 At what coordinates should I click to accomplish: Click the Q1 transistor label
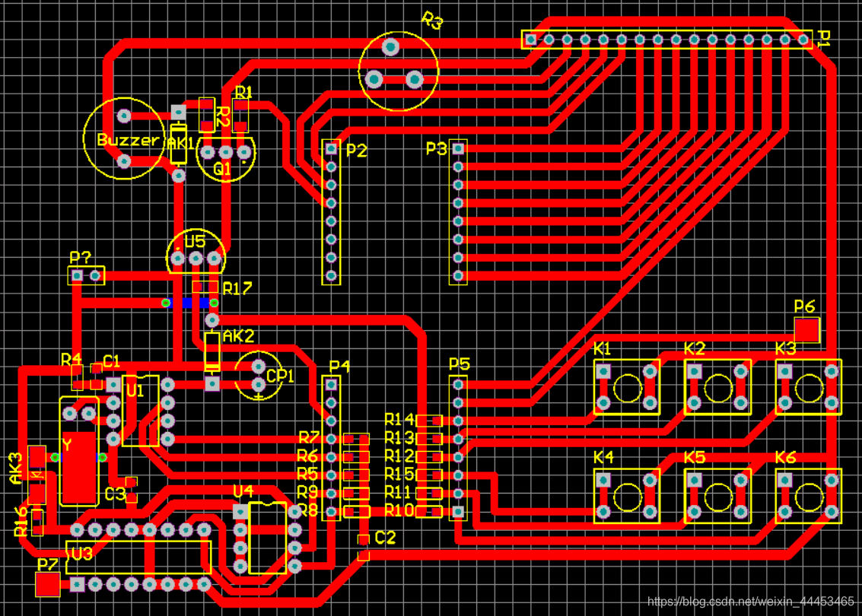(x=221, y=169)
